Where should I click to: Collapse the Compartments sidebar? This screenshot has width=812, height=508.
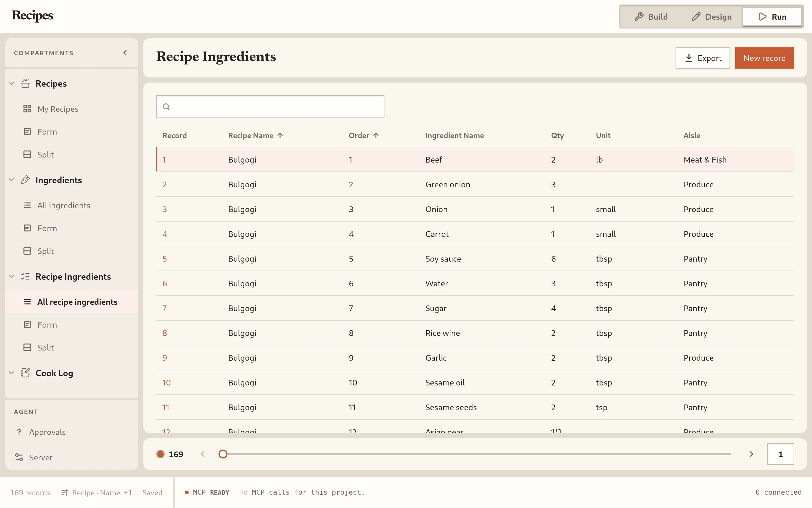(125, 53)
